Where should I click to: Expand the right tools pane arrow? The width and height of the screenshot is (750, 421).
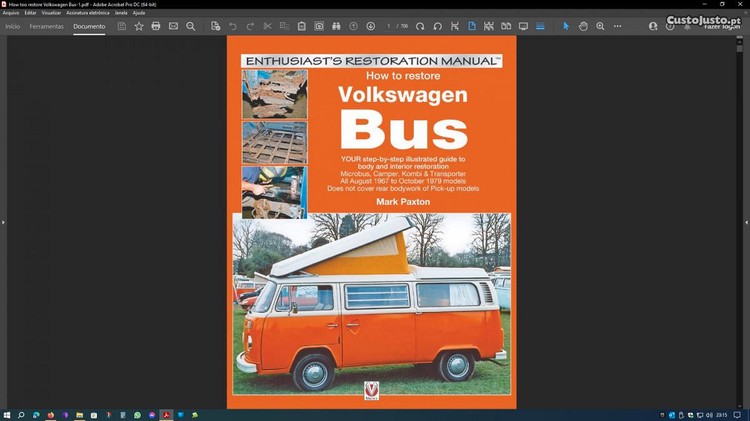pyautogui.click(x=745, y=222)
